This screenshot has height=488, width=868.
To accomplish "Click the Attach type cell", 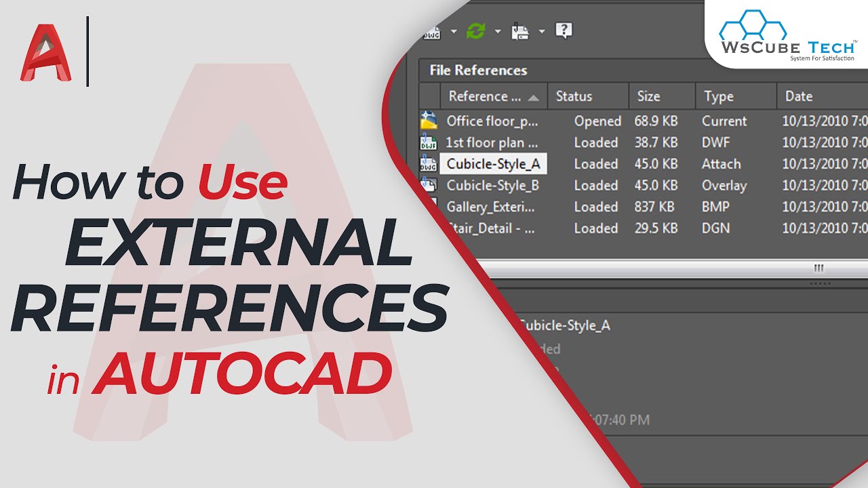I will (x=722, y=163).
